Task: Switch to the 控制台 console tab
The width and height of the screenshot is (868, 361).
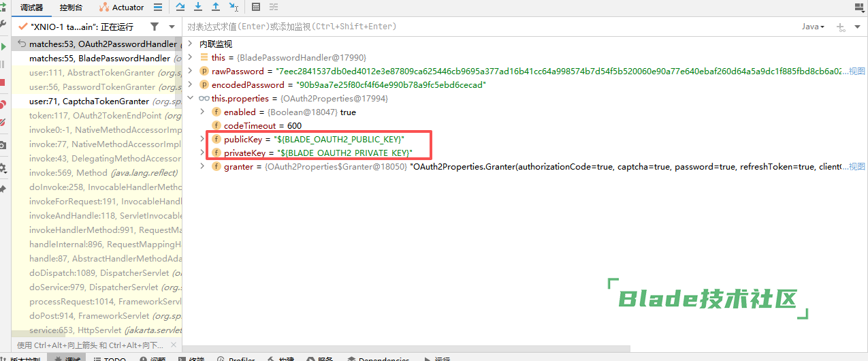Action: [x=72, y=7]
